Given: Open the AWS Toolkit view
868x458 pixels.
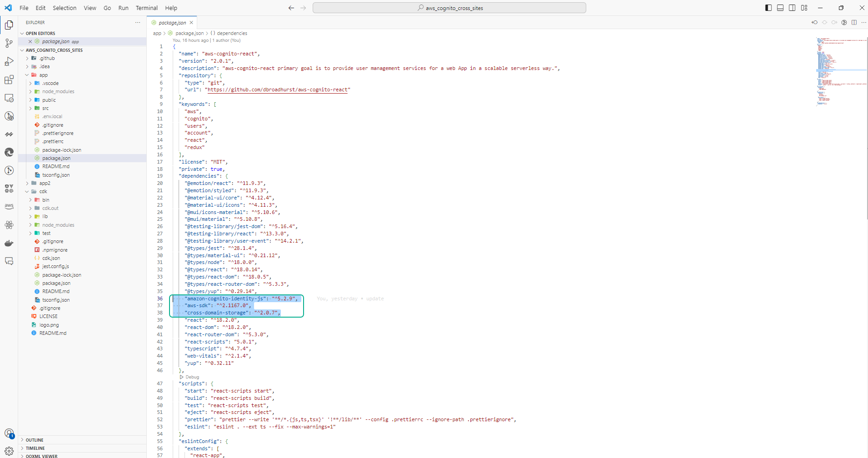Looking at the screenshot, I should (x=9, y=206).
